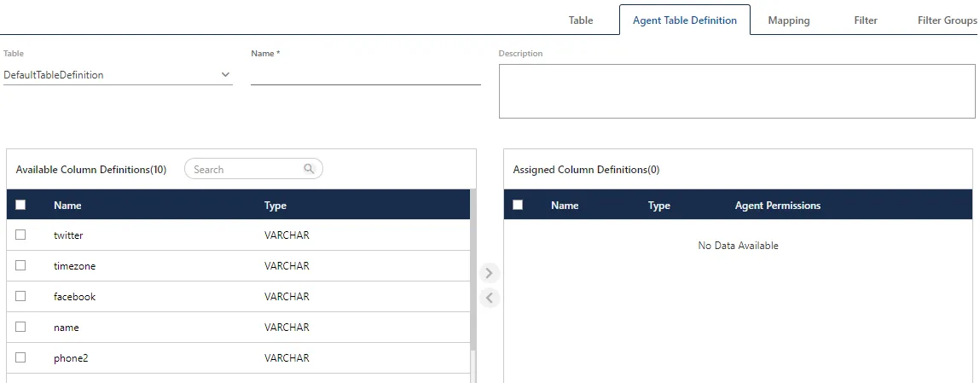
Task: Click the search magnifier icon
Action: (309, 169)
